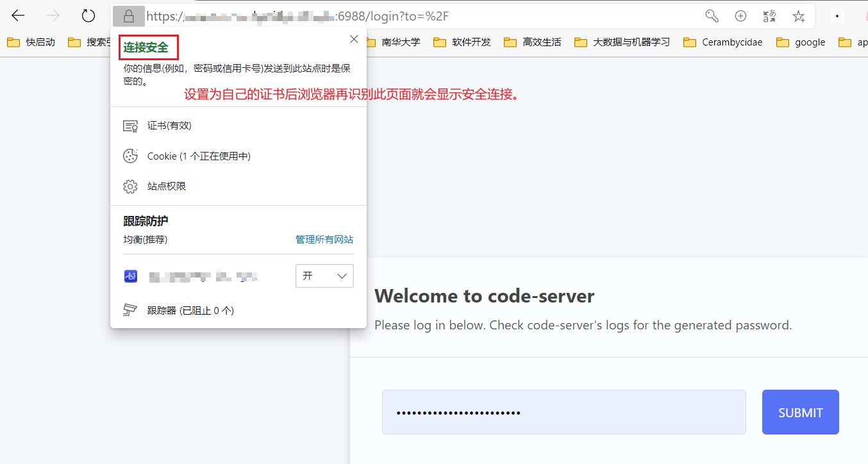Open the translate page icon
Image resolution: width=868 pixels, height=464 pixels.
[x=769, y=16]
